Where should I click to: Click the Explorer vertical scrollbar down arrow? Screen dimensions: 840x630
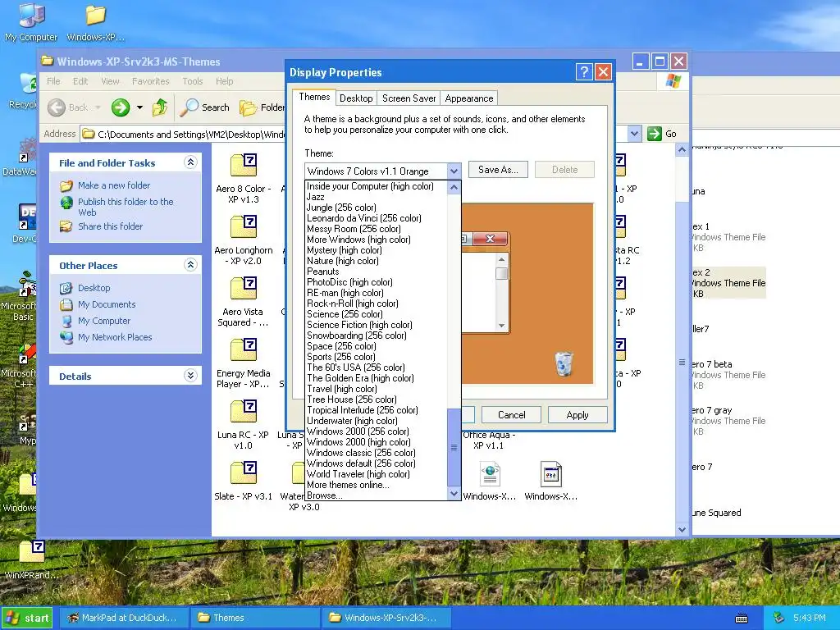click(682, 530)
